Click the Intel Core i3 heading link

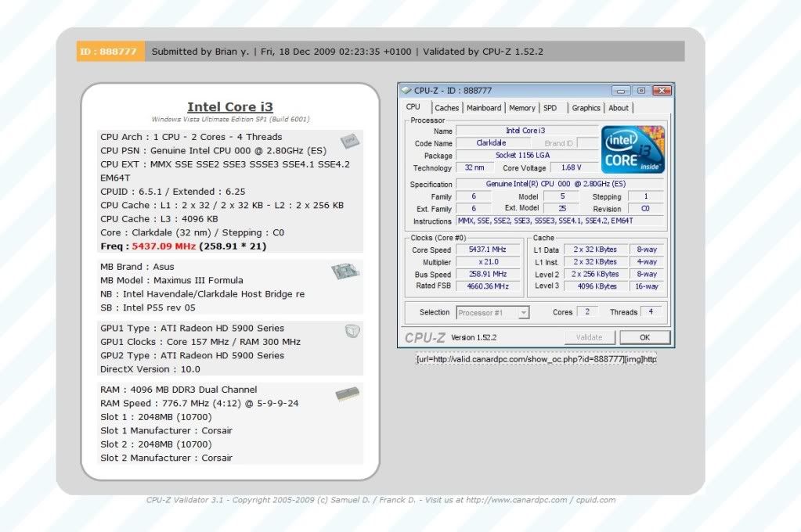pos(230,106)
